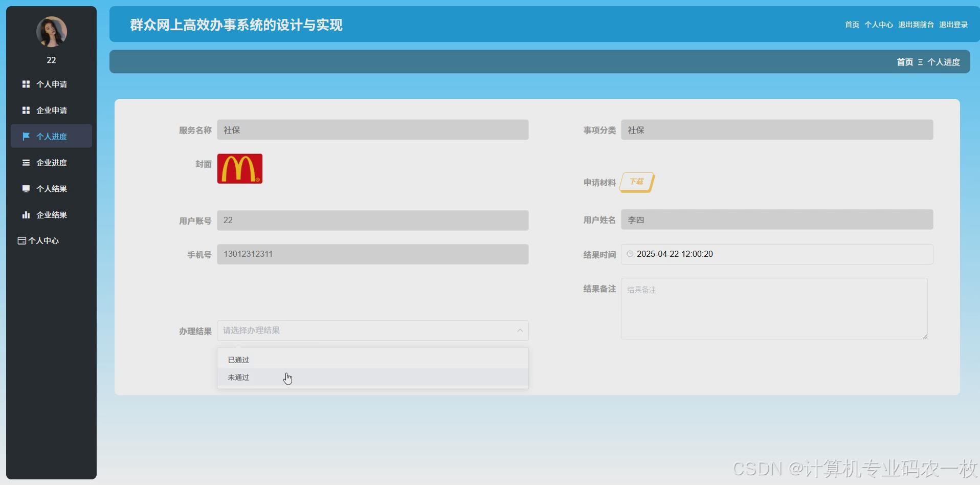Click the clock icon in 结果时间 field

[630, 254]
